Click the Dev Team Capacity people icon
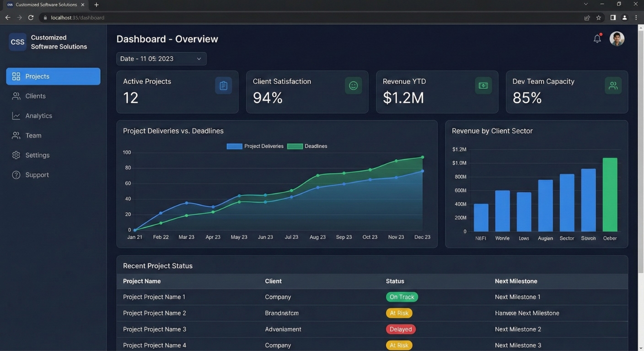The image size is (644, 351). [x=613, y=85]
